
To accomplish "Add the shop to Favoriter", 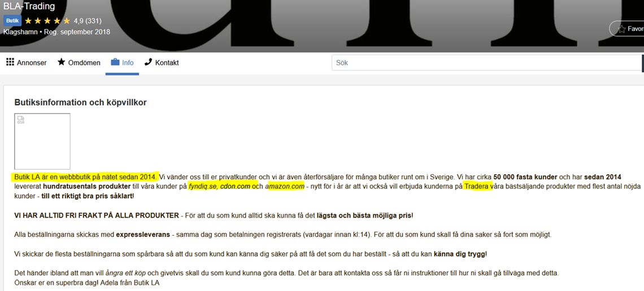I will pyautogui.click(x=626, y=29).
